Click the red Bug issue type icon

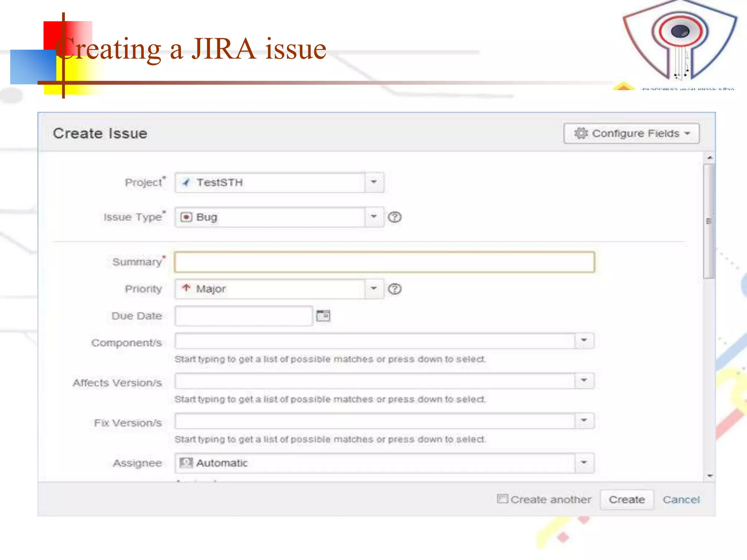click(186, 217)
